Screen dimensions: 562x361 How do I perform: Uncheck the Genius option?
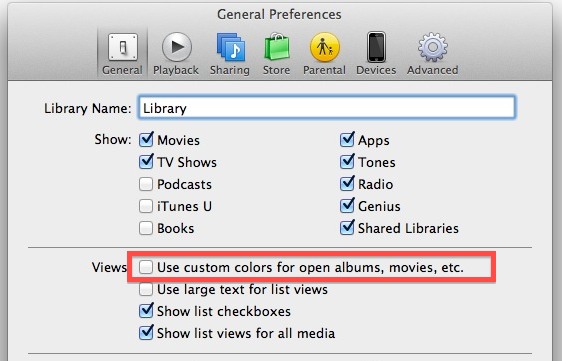347,206
